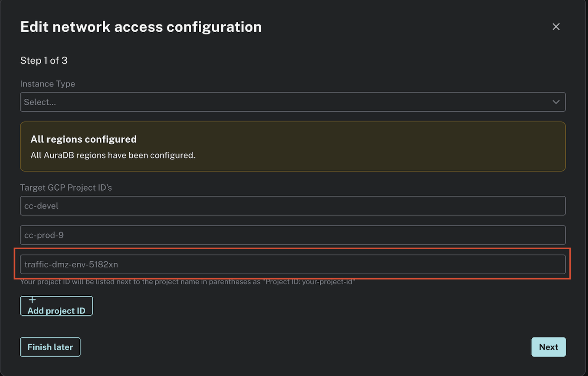Open the Instance Type dropdown chevron

[556, 102]
